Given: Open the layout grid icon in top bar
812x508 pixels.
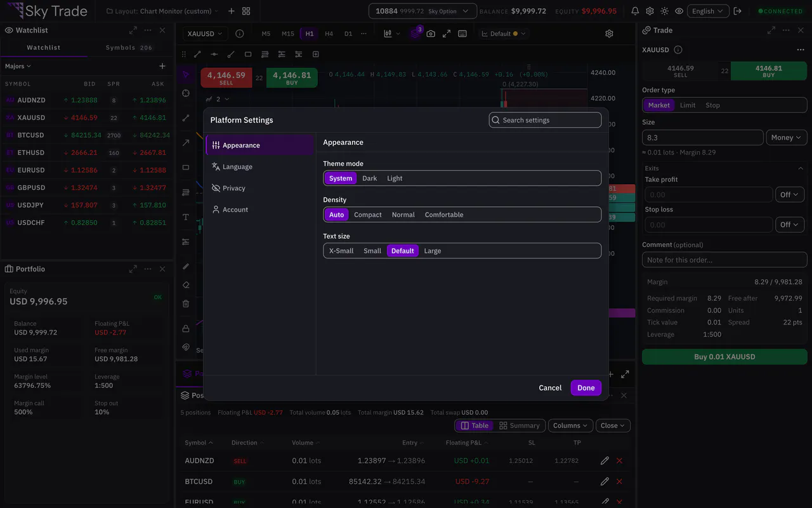Looking at the screenshot, I should point(246,11).
